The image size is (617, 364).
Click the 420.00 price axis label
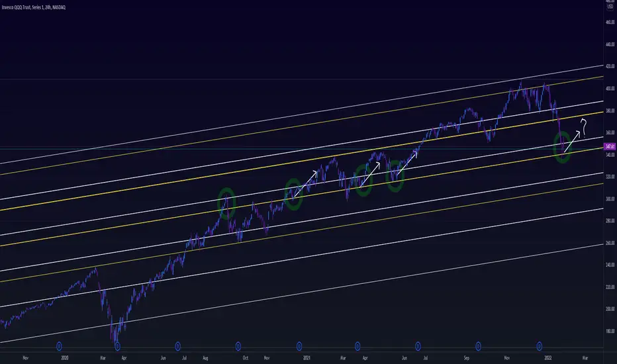[x=610, y=66]
